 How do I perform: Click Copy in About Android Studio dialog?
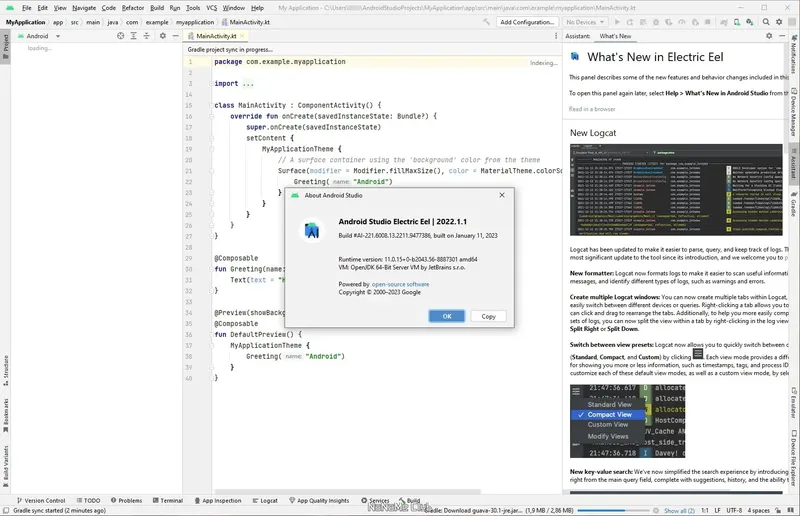[488, 316]
